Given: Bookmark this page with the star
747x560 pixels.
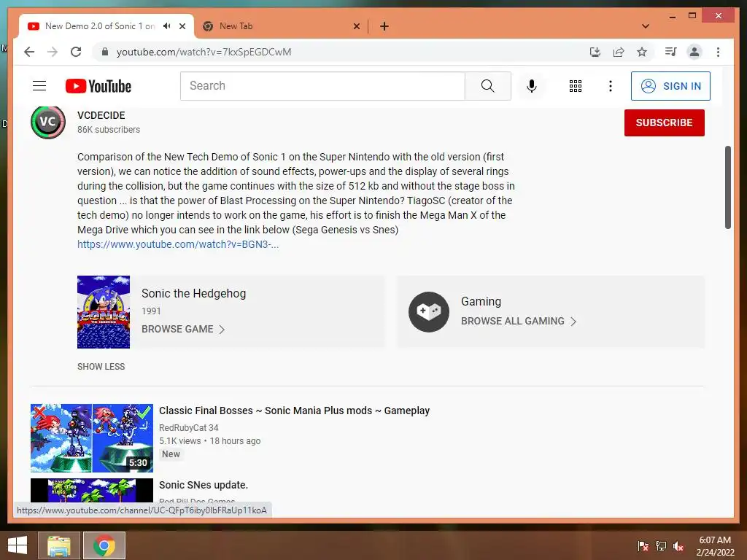Looking at the screenshot, I should 642,52.
